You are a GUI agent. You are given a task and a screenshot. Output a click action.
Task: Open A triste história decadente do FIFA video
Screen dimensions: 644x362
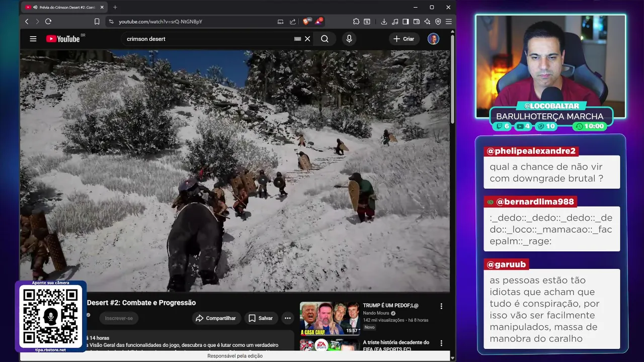point(396,345)
